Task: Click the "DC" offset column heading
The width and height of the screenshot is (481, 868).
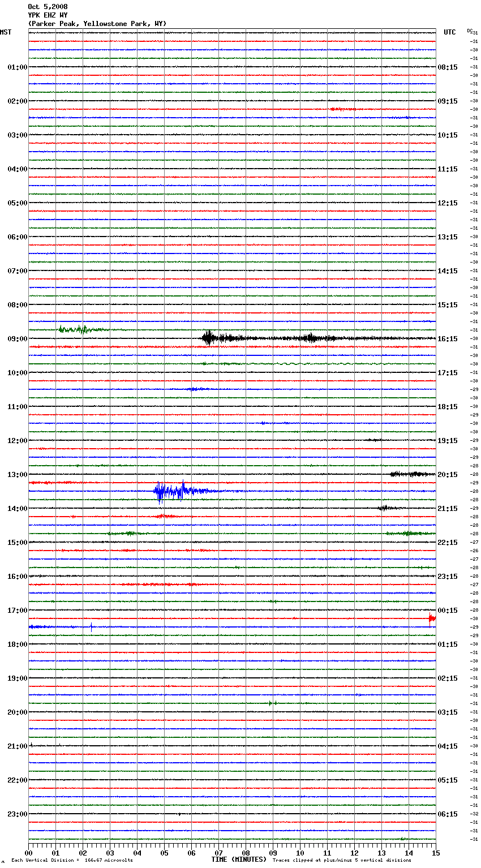Action: click(470, 31)
